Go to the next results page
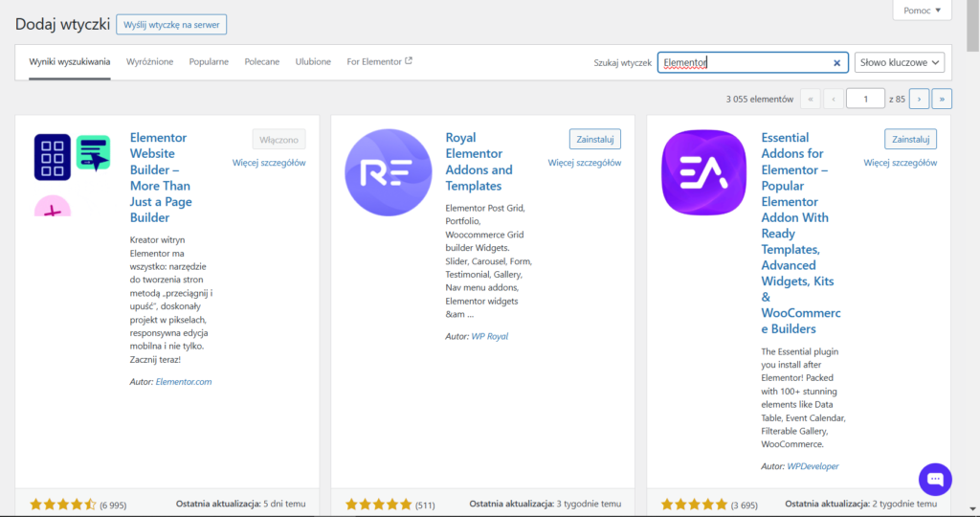The image size is (980, 517). point(919,99)
